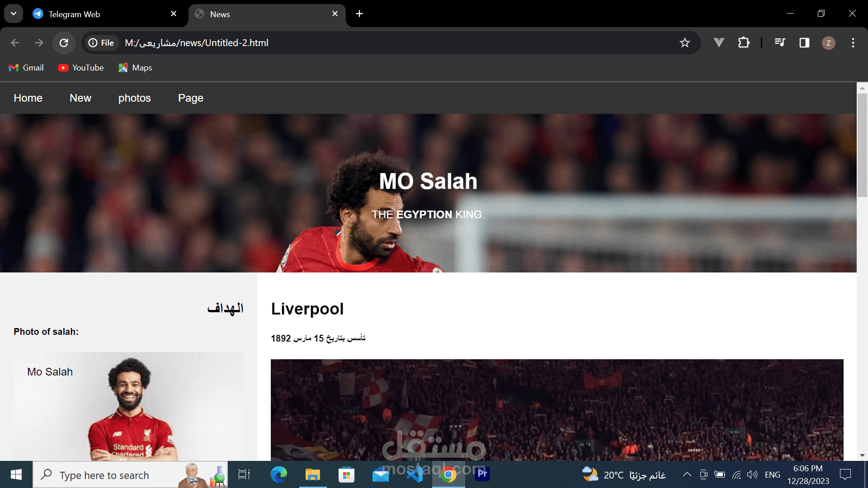Screen dimensions: 868x488
Task: View site information File badge
Action: pyautogui.click(x=102, y=43)
